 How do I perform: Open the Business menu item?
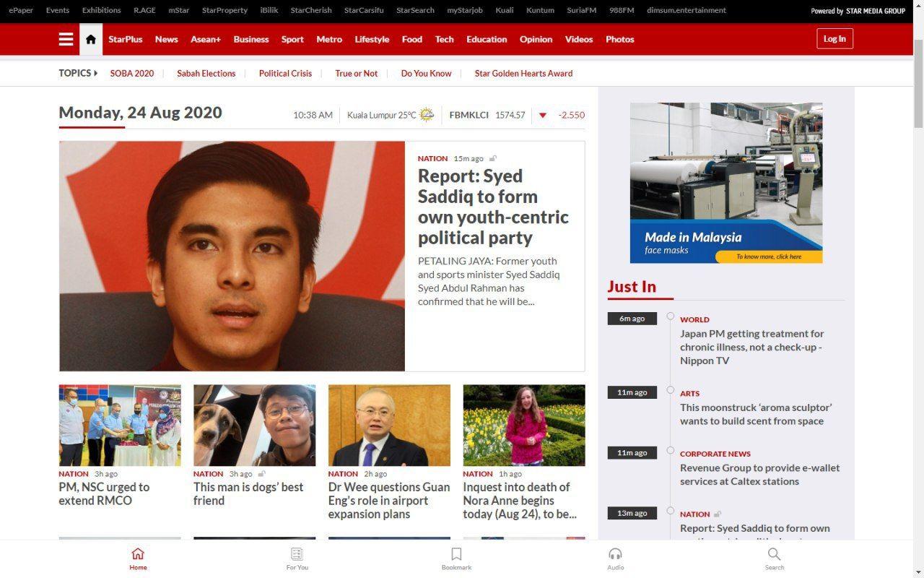point(250,39)
